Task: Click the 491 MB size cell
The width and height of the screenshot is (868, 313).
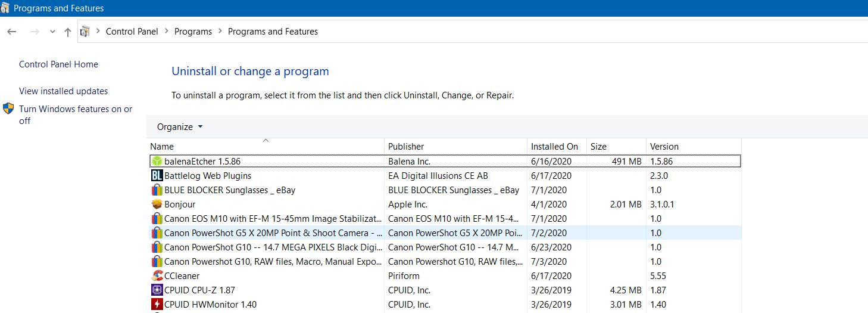Action: (626, 161)
